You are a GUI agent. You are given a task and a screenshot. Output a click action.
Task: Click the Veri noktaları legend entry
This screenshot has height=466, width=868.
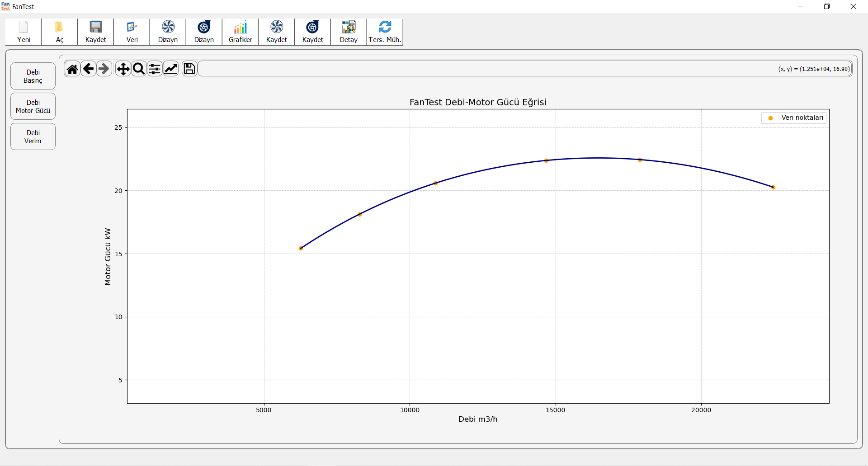click(794, 118)
